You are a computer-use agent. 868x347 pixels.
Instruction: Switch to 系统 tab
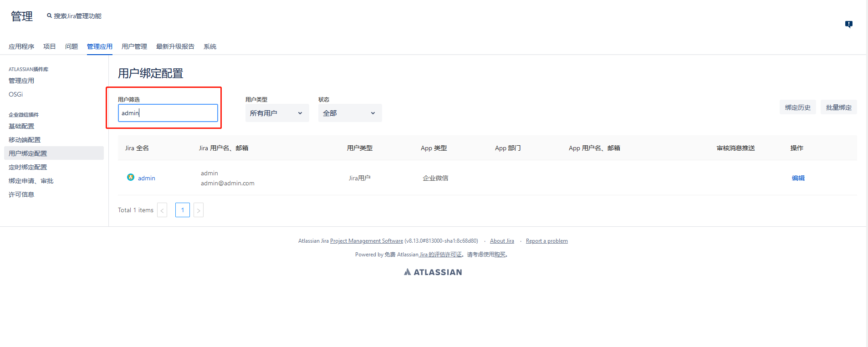210,46
